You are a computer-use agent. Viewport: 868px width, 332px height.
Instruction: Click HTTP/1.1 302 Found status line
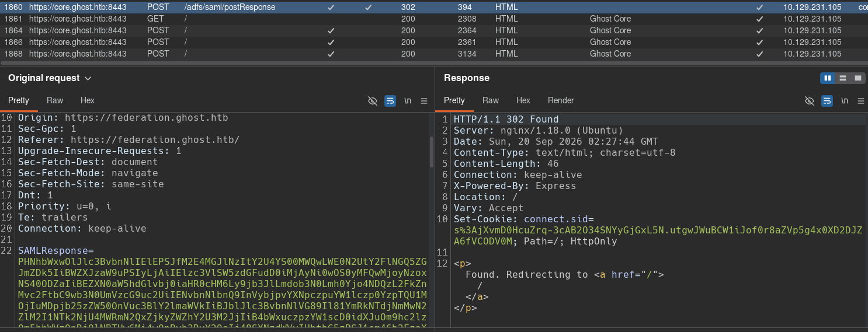[x=506, y=119]
